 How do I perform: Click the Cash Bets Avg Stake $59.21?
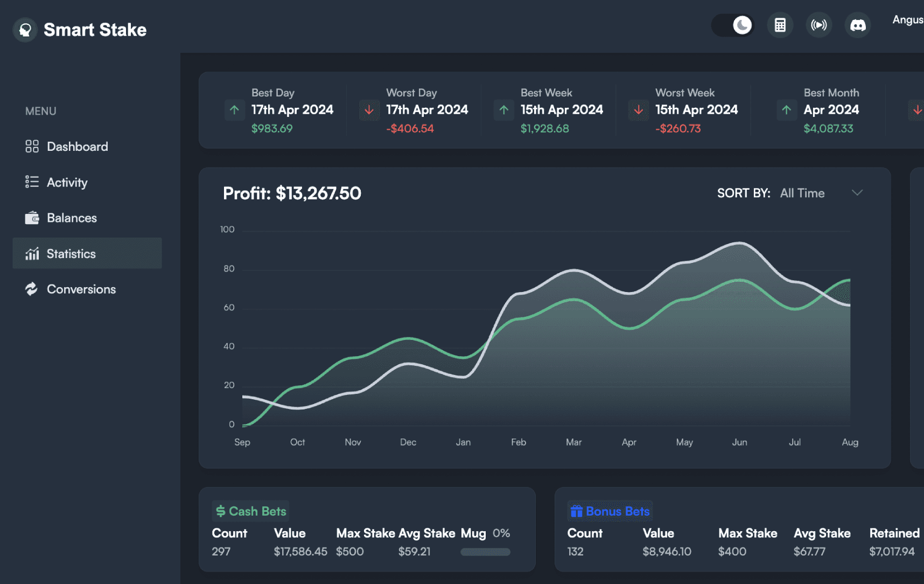click(x=414, y=551)
